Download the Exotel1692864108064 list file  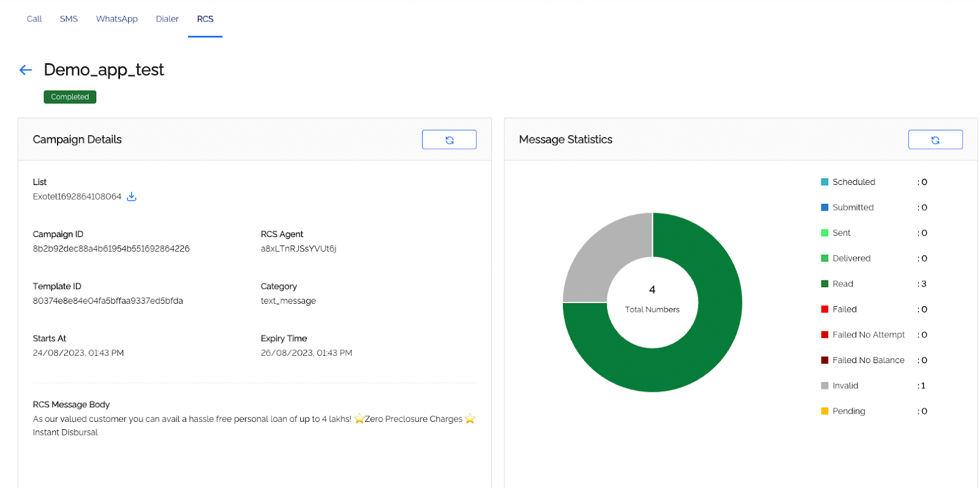pos(132,197)
